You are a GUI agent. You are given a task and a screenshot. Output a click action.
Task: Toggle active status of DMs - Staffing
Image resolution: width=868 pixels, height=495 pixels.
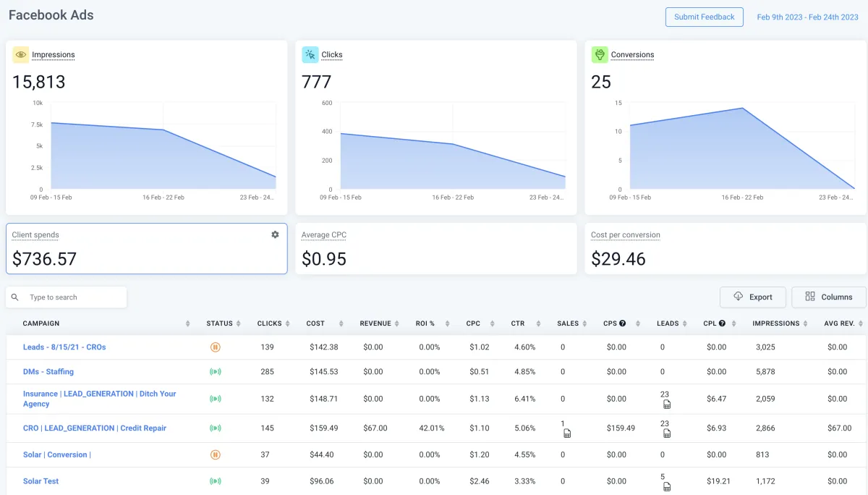pyautogui.click(x=215, y=372)
